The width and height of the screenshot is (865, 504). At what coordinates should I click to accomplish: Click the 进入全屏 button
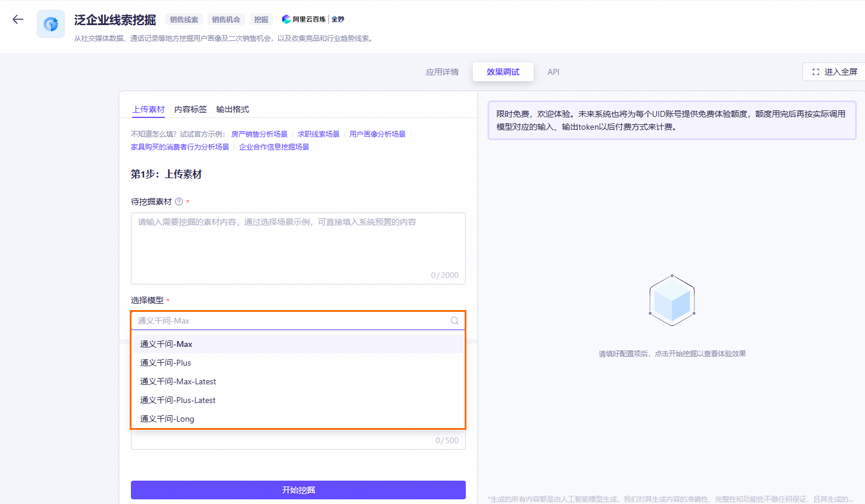pyautogui.click(x=834, y=72)
